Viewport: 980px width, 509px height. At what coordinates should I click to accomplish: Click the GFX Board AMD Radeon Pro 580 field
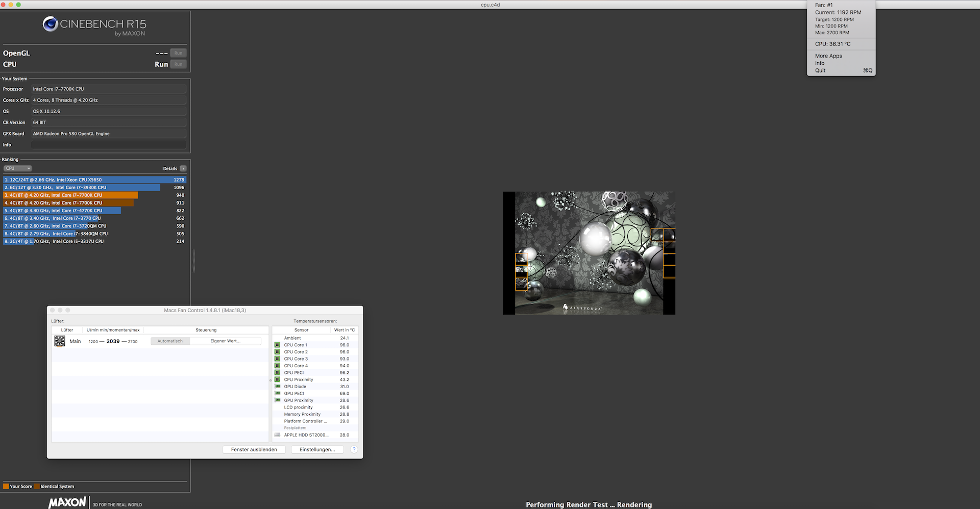pyautogui.click(x=109, y=134)
